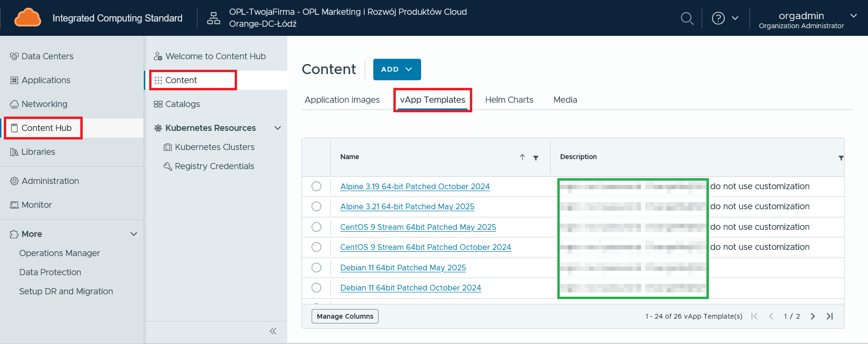Click the search magnifier icon in header

click(687, 19)
